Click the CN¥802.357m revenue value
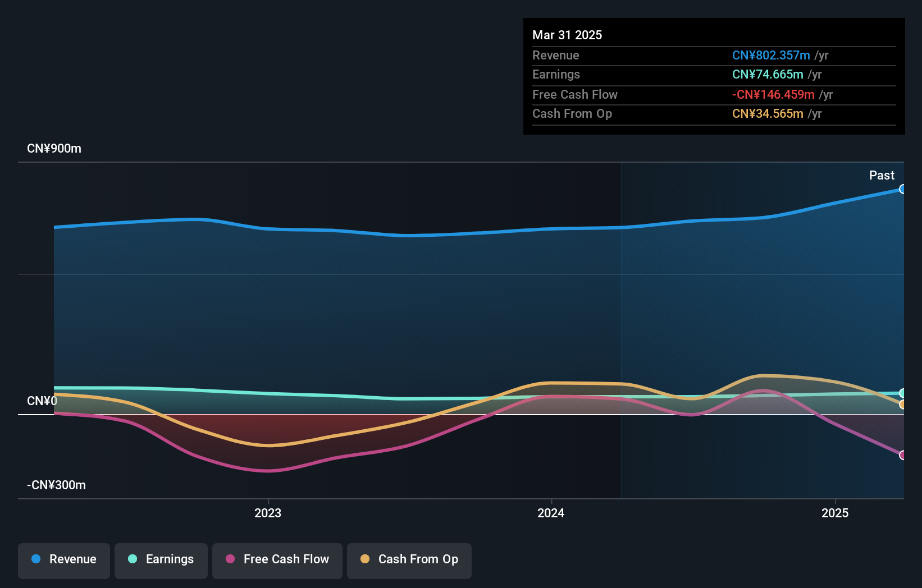The width and height of the screenshot is (922, 588). 771,55
